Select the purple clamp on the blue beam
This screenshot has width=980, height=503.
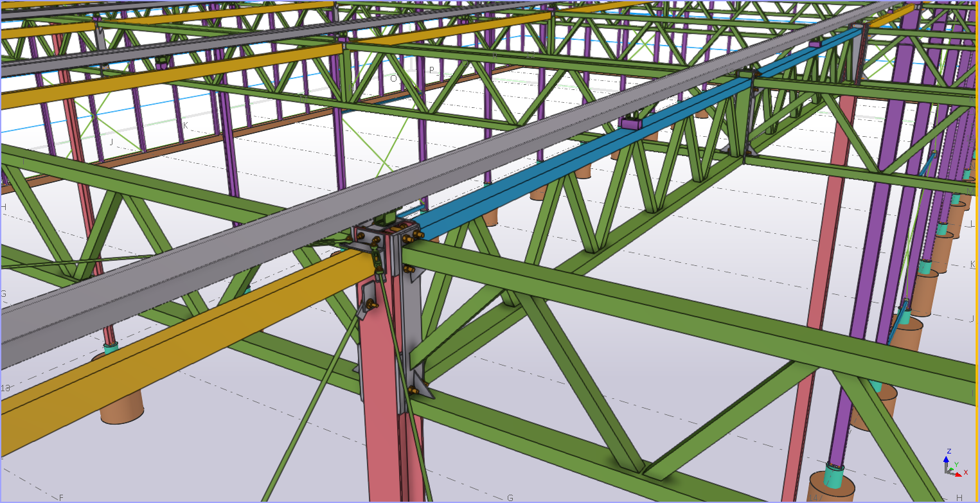tap(633, 123)
